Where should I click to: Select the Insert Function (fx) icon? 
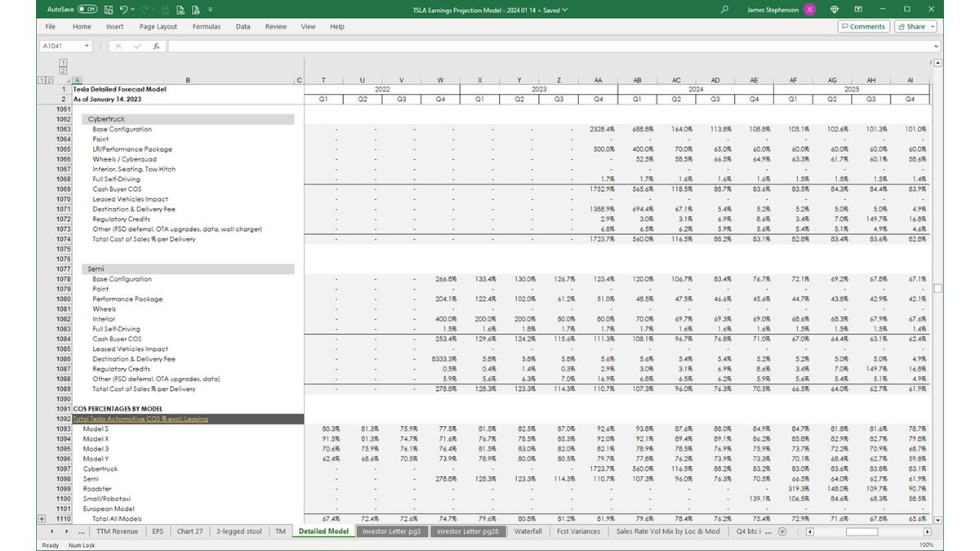click(x=156, y=47)
